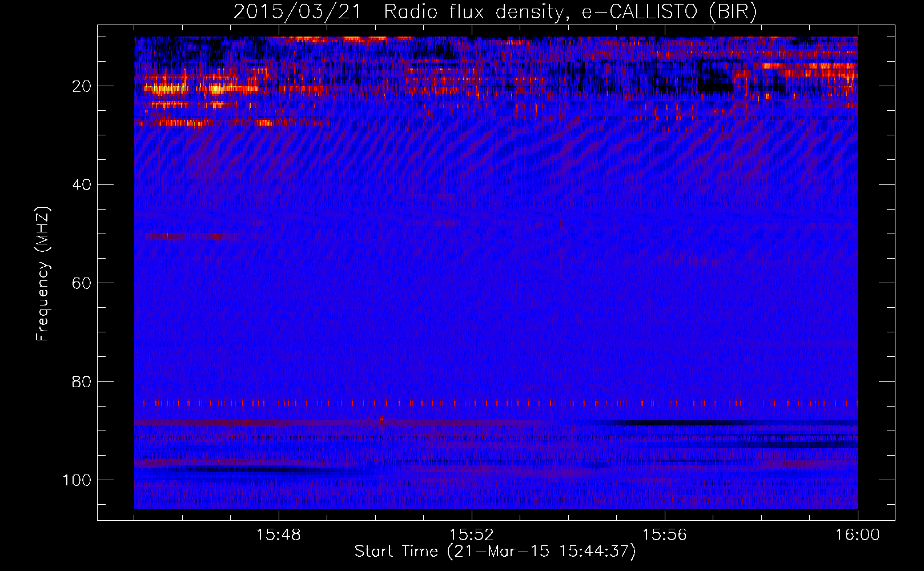Click the 100 MHz frequency tick label
The width and height of the screenshot is (924, 571).
point(77,480)
